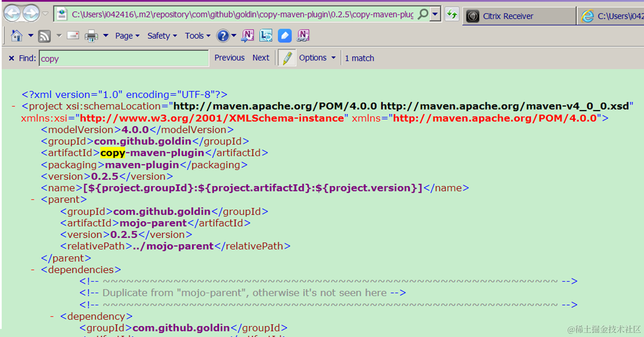Click the Find text field containing copy
Image resolution: width=644 pixels, height=337 pixels.
[124, 58]
